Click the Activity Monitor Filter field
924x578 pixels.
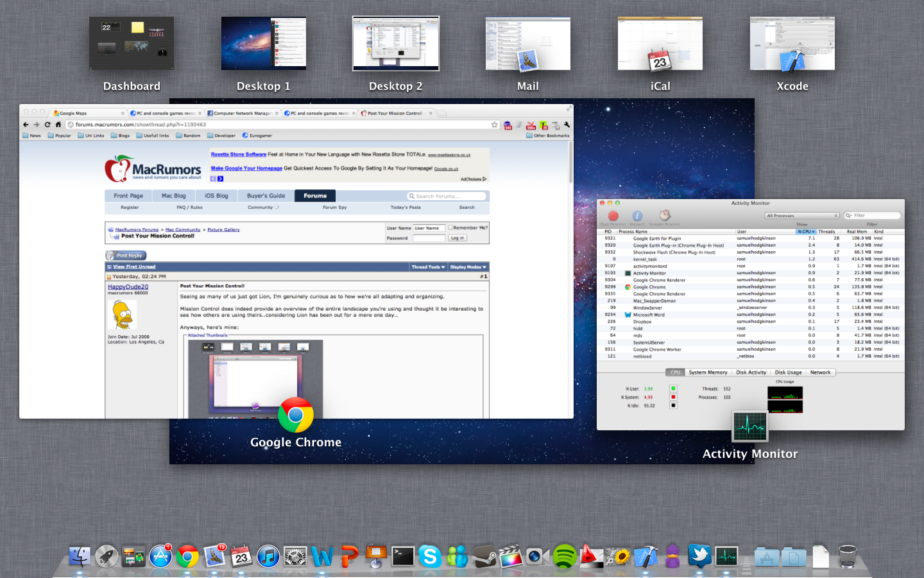click(873, 216)
